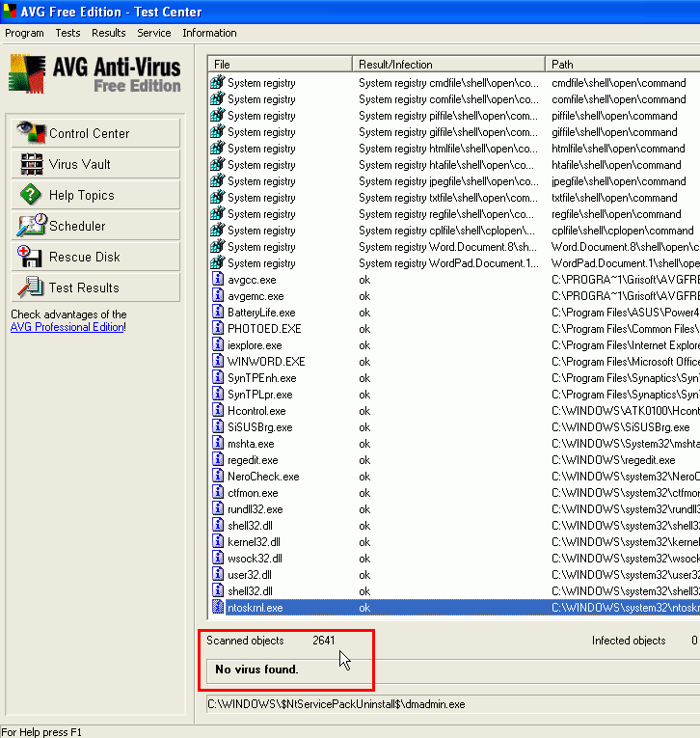The width and height of the screenshot is (700, 738).
Task: Click the Infected objects label
Action: (629, 641)
